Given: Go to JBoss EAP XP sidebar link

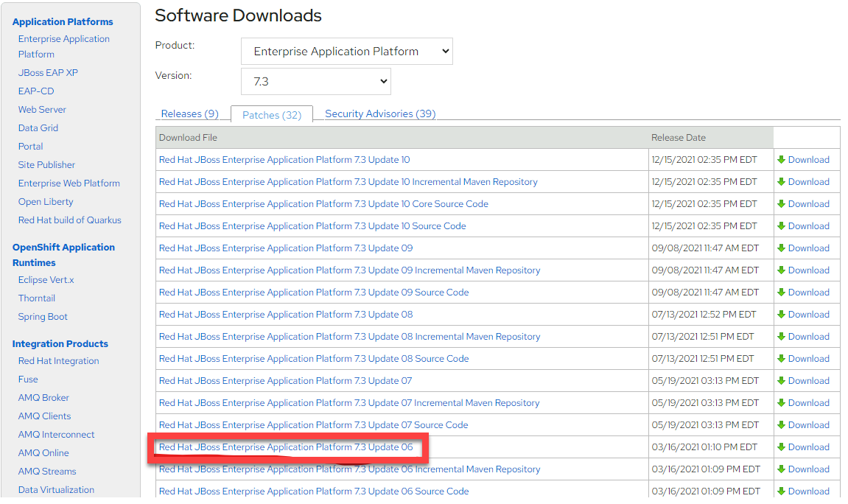Looking at the screenshot, I should [x=48, y=72].
